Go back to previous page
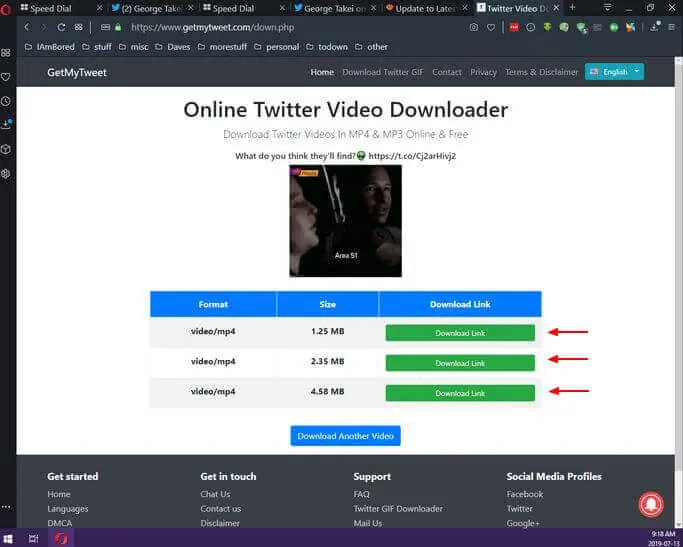 27,27
